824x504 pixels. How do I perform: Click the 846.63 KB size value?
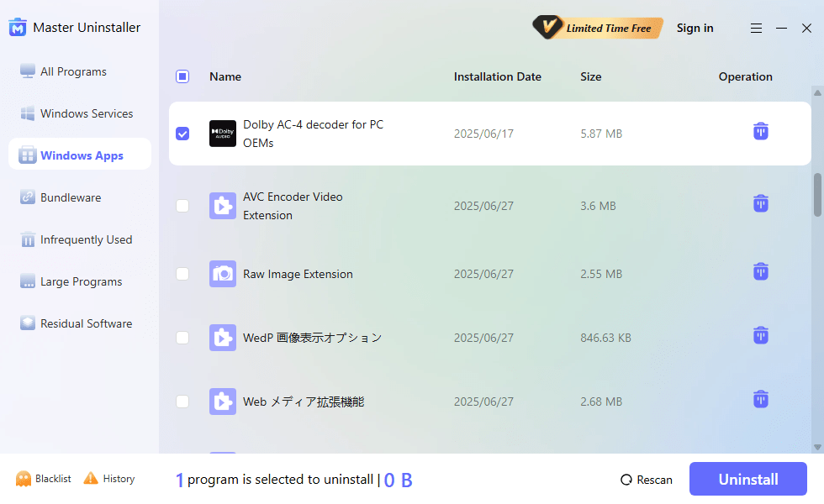(605, 338)
